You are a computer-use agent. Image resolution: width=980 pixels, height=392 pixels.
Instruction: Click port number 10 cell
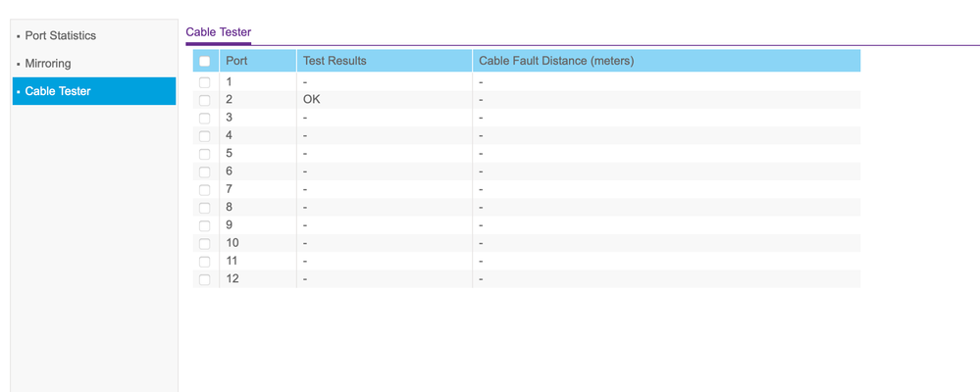click(257, 243)
